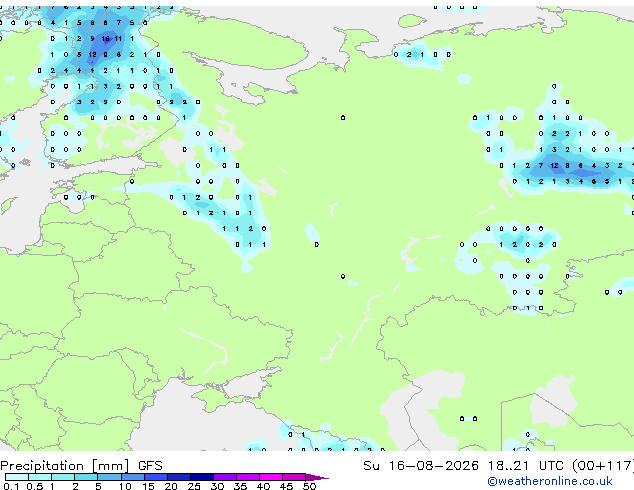Click the '15' legend scale label
The height and width of the screenshot is (490, 634).
tap(148, 486)
